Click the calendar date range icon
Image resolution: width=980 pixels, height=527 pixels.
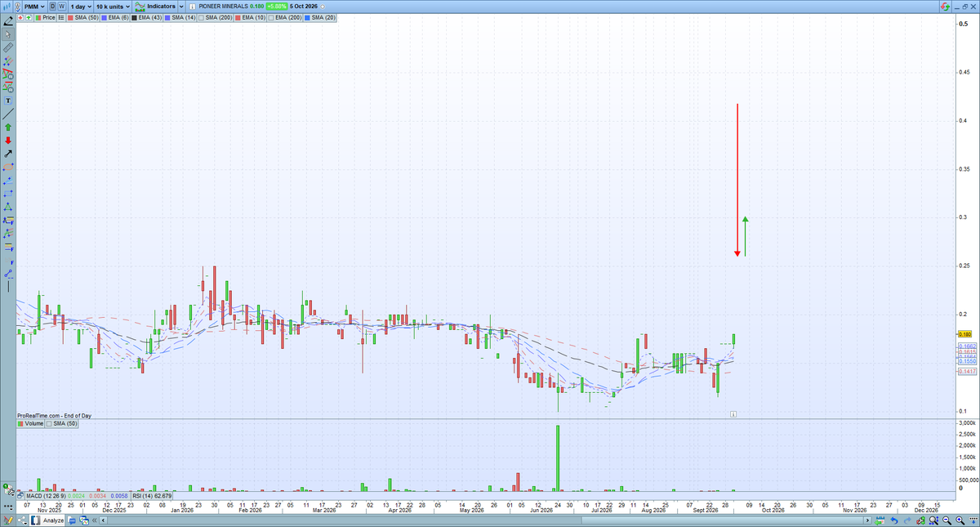coord(880,520)
